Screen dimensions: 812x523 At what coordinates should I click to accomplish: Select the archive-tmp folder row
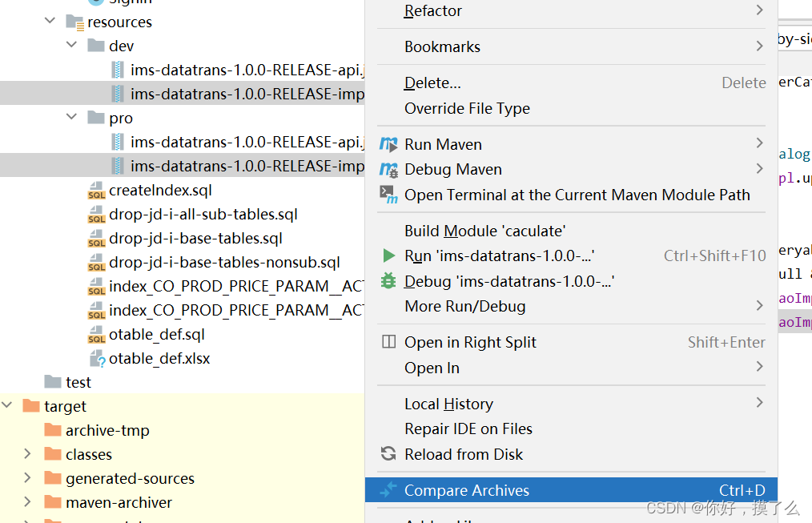pos(183,430)
